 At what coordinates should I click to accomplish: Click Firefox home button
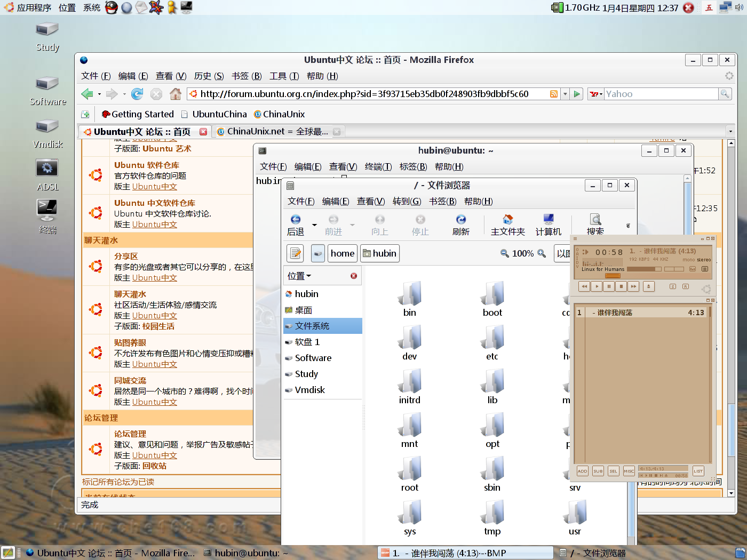point(176,94)
